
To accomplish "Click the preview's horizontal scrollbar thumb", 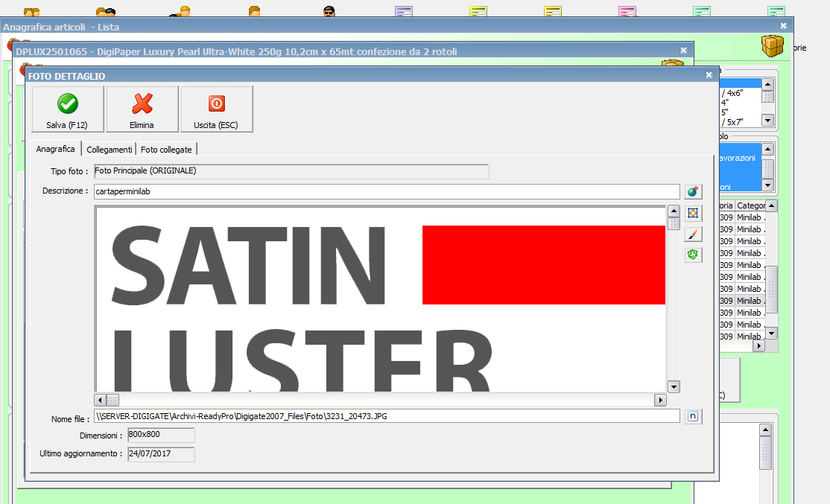I will tap(113, 400).
